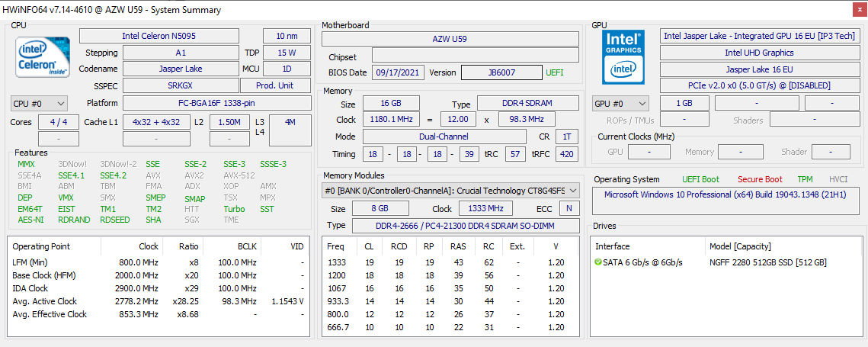Click the PCIe v2.0 x0 DISABLED field
Viewport: 868px width, 347px height.
tap(759, 86)
